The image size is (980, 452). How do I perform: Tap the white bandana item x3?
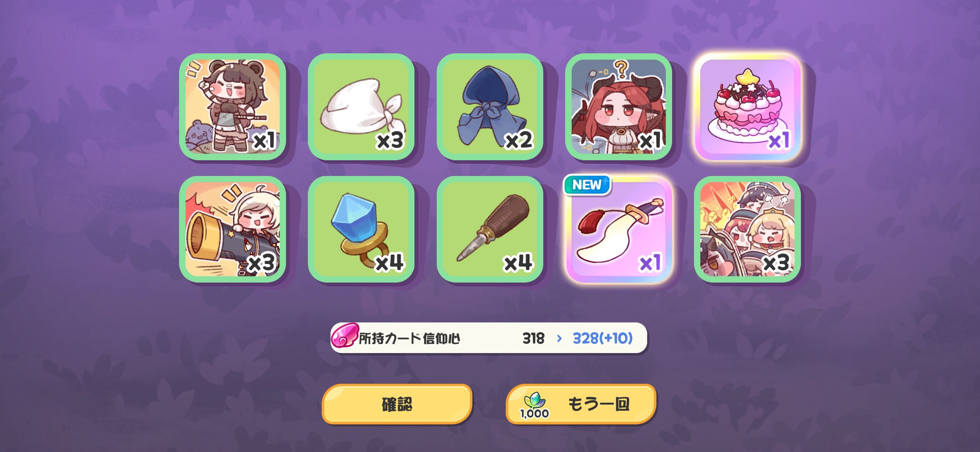361,107
